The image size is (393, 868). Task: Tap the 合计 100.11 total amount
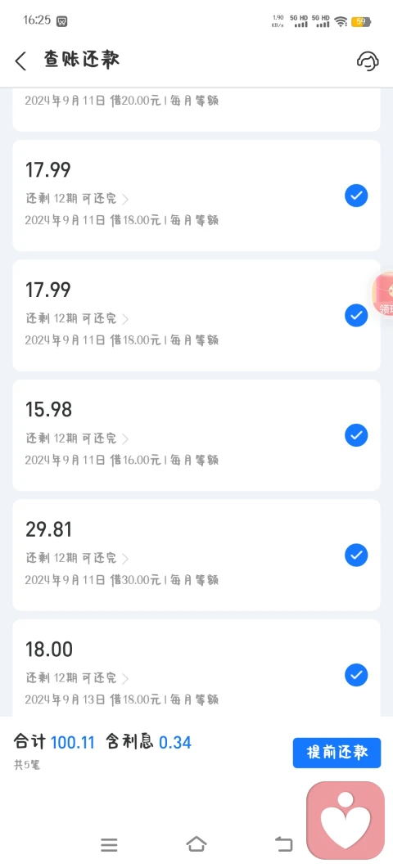click(54, 742)
